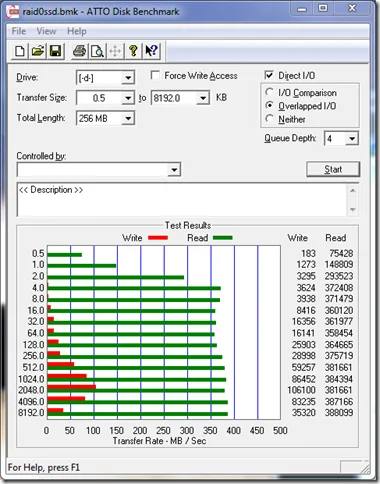Click the read value 293523
Image resolution: width=380 pixels, height=484 pixels.
pos(339,276)
